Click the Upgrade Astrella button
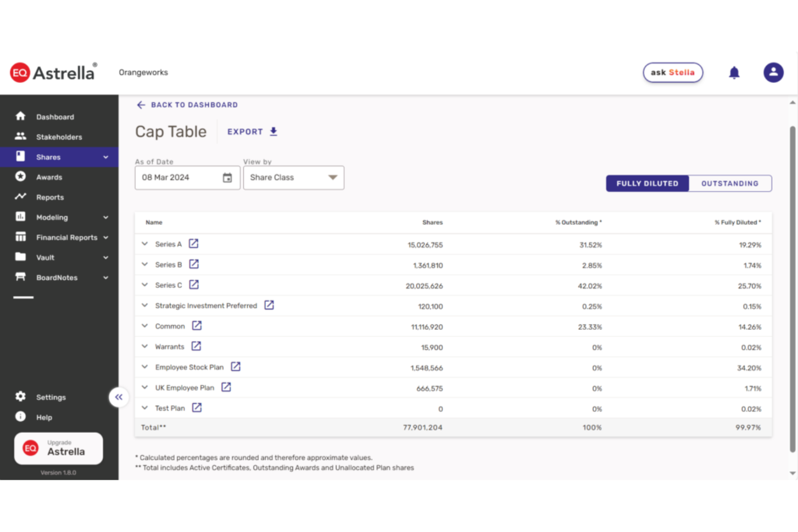 click(x=58, y=448)
